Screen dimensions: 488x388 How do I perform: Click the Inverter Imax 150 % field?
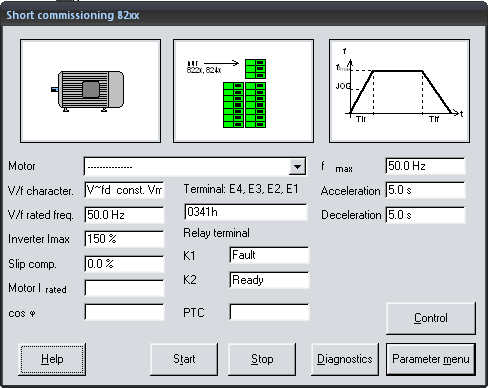pos(124,239)
